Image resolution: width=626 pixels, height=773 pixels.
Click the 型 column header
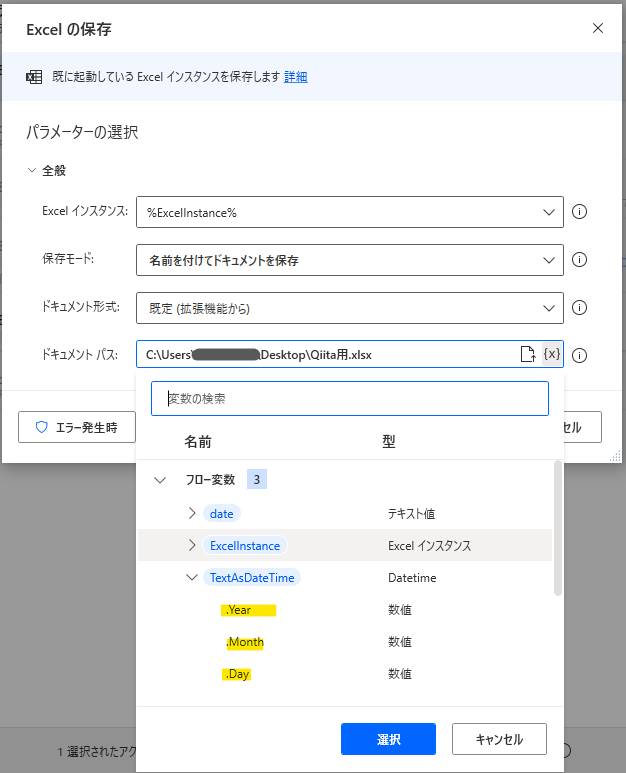point(388,442)
